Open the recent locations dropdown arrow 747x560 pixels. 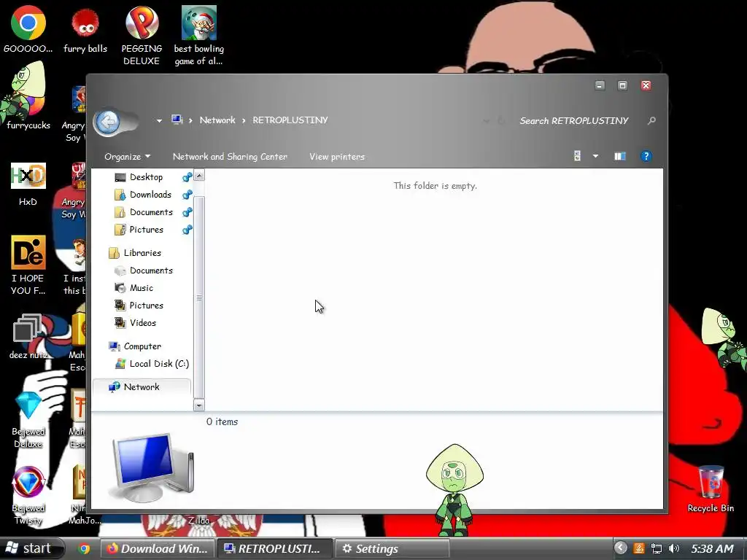(x=159, y=121)
